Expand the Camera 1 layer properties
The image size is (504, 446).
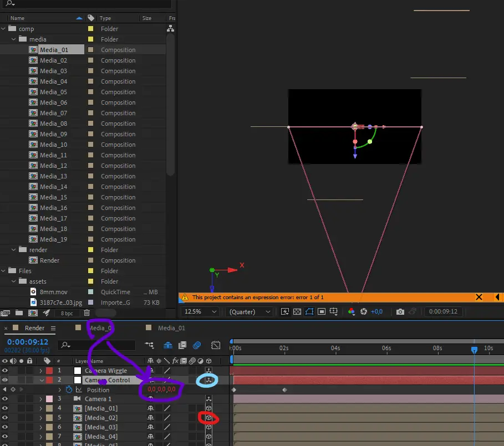tap(40, 399)
